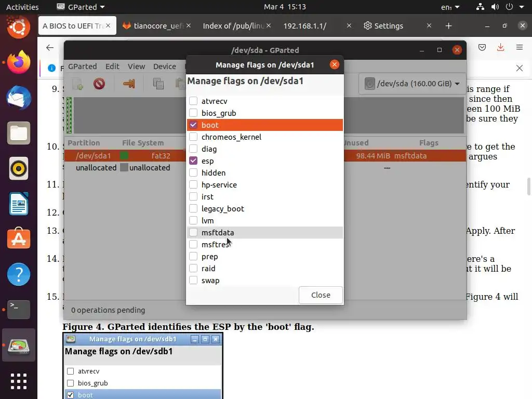Click the Ubuntu logo in the dock

pyautogui.click(x=18, y=27)
